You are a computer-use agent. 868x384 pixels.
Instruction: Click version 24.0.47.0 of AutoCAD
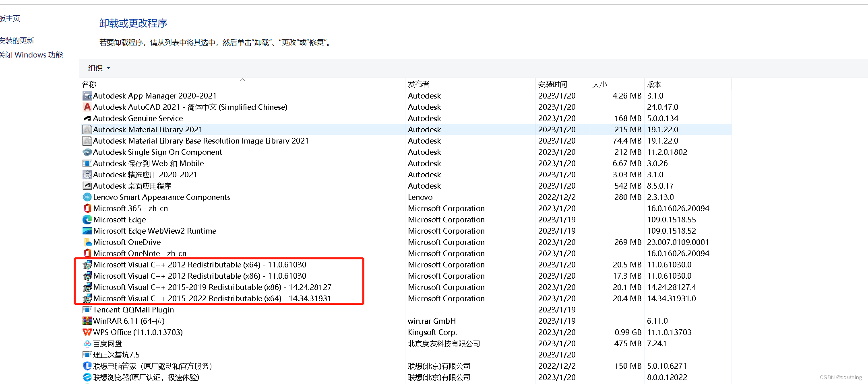[662, 107]
